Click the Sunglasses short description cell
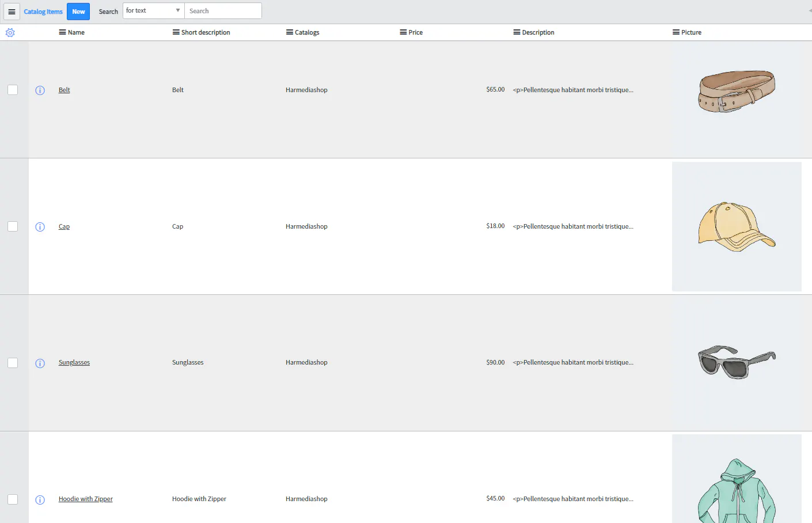The width and height of the screenshot is (812, 523). coord(188,362)
